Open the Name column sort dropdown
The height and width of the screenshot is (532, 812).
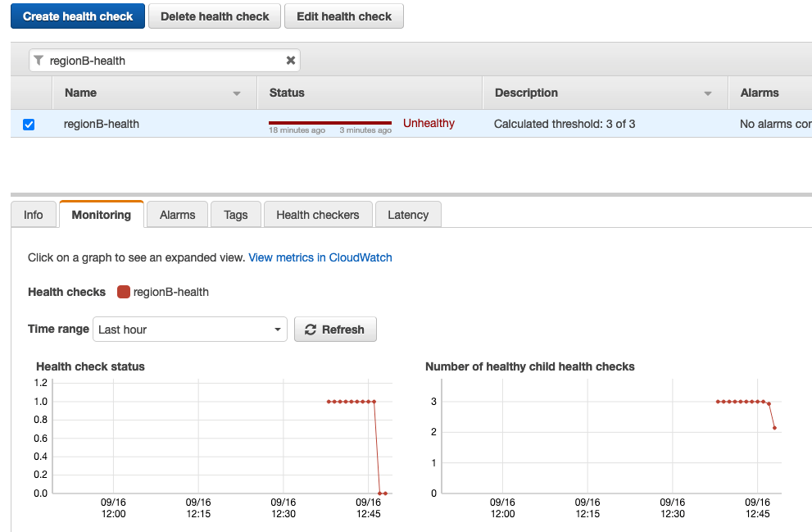(x=238, y=93)
